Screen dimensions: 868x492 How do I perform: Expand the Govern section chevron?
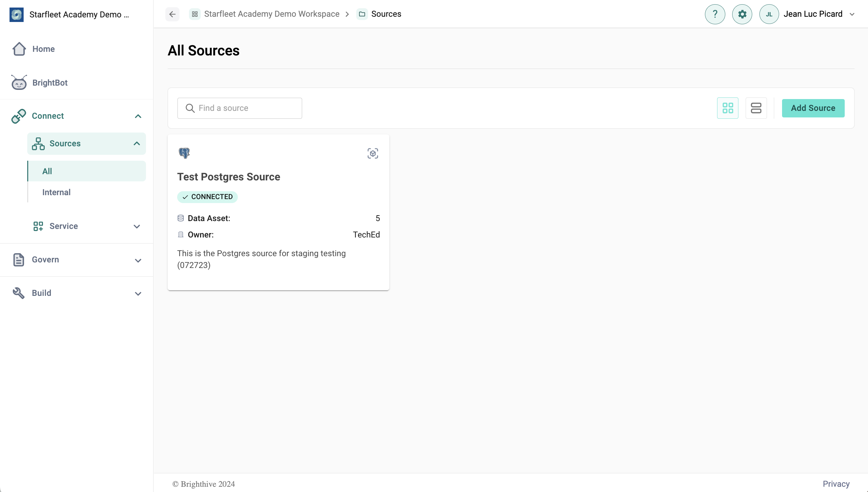(x=138, y=260)
